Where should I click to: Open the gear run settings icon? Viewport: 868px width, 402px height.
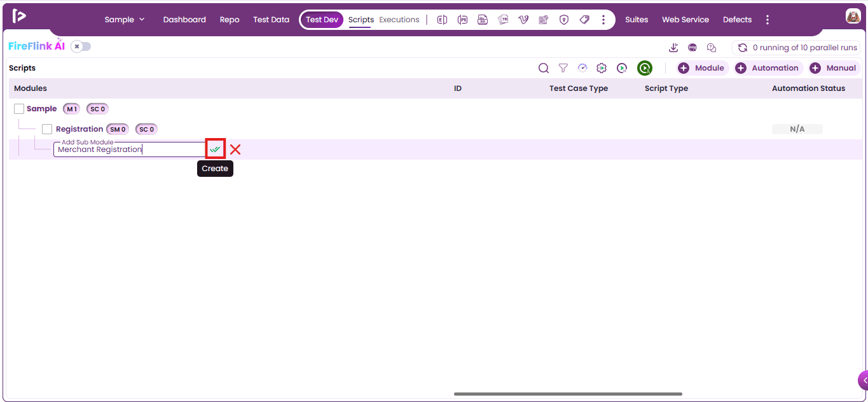tap(602, 68)
